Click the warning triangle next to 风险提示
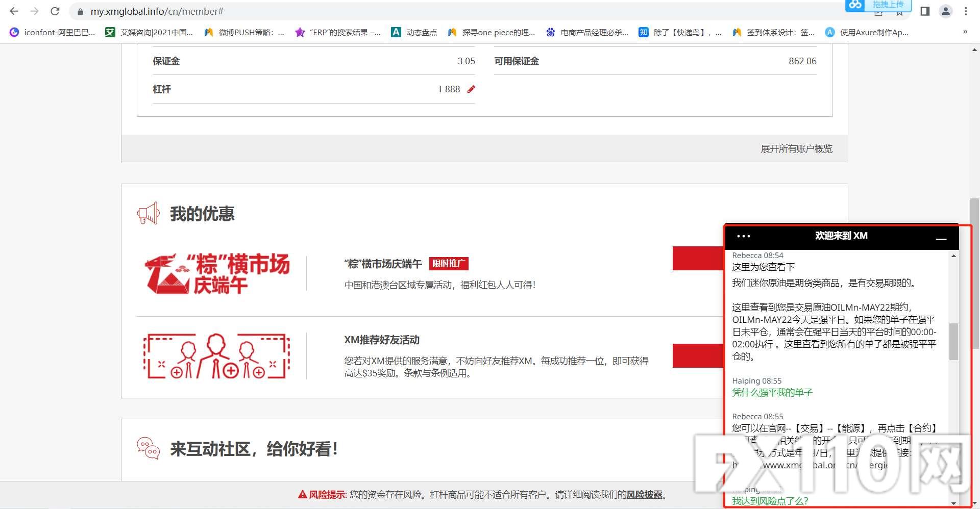The width and height of the screenshot is (980, 509). click(303, 495)
